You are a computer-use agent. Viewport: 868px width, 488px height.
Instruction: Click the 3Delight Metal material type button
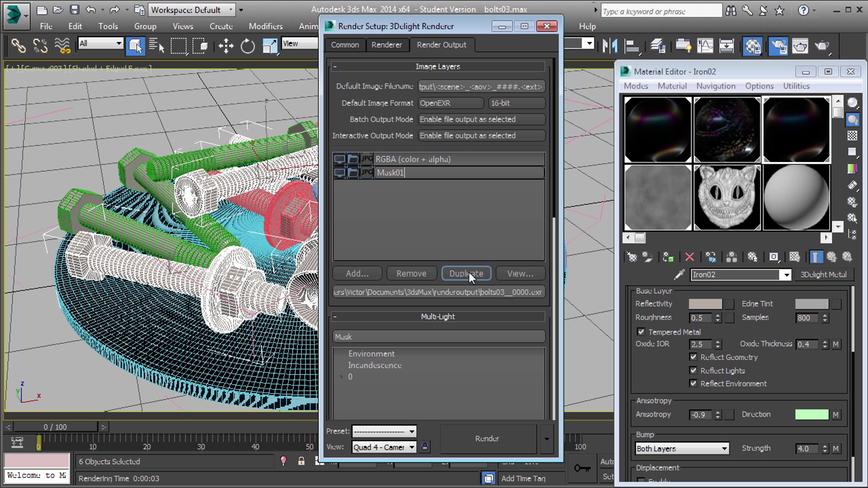(824, 275)
